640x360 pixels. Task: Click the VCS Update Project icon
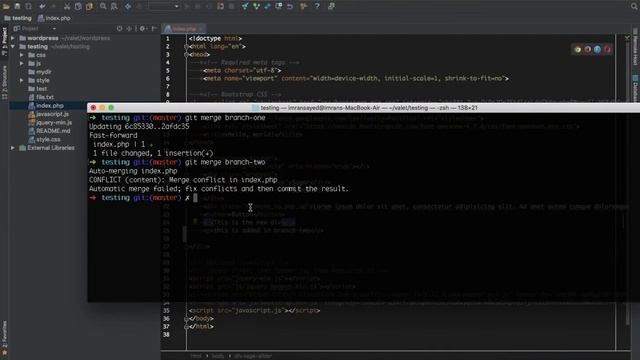click(x=245, y=6)
